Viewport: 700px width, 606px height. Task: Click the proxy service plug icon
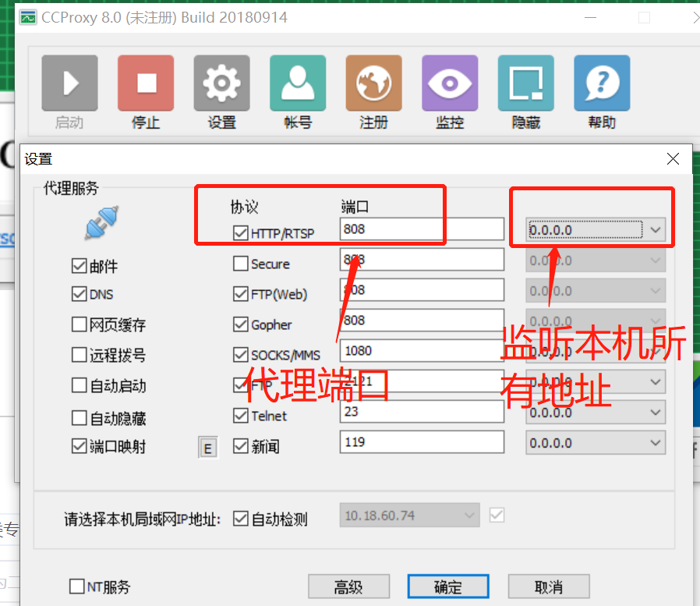point(102,222)
